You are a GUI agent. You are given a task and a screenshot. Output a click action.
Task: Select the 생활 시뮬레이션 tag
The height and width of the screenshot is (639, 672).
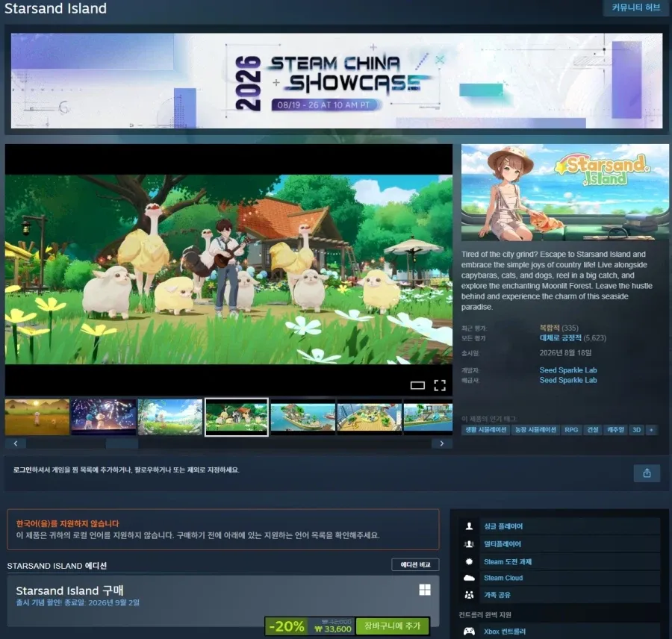tap(485, 430)
